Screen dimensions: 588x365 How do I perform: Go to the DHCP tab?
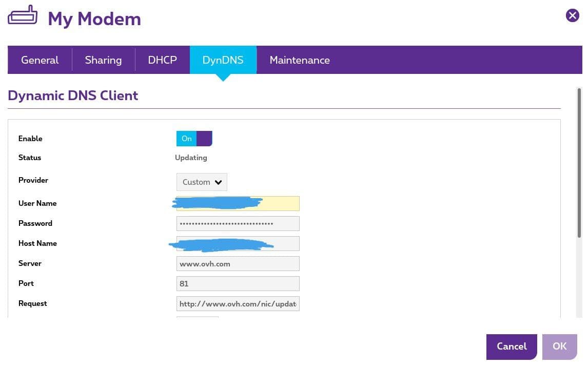162,60
